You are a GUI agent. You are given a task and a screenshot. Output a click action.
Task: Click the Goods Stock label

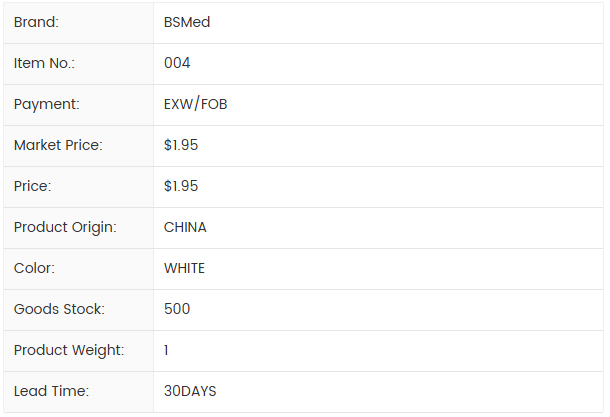[59, 309]
